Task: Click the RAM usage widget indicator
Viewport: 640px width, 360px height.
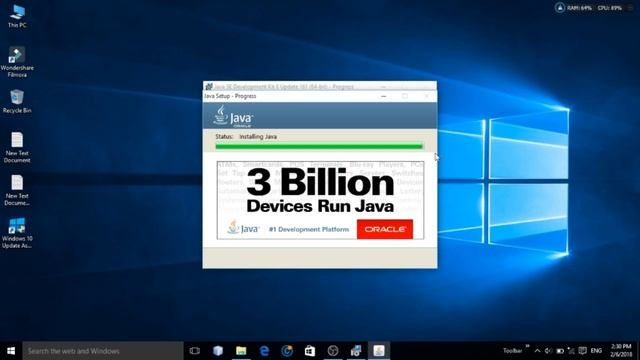Action: click(x=579, y=8)
